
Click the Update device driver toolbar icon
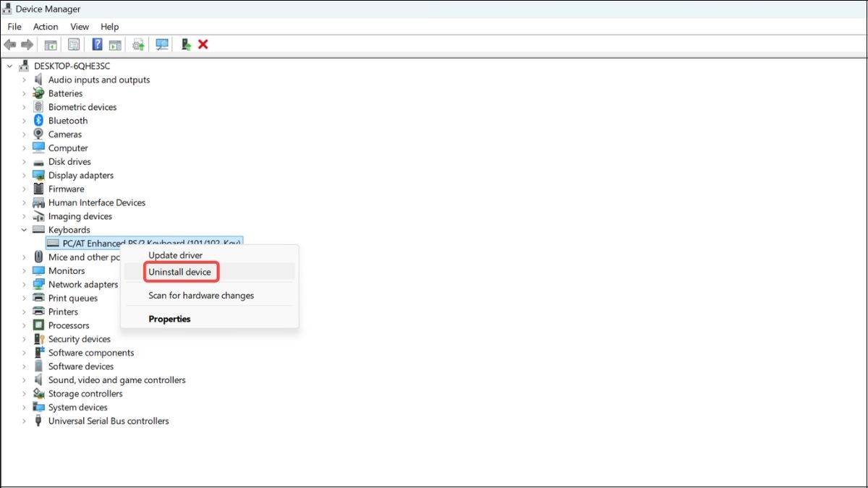138,45
